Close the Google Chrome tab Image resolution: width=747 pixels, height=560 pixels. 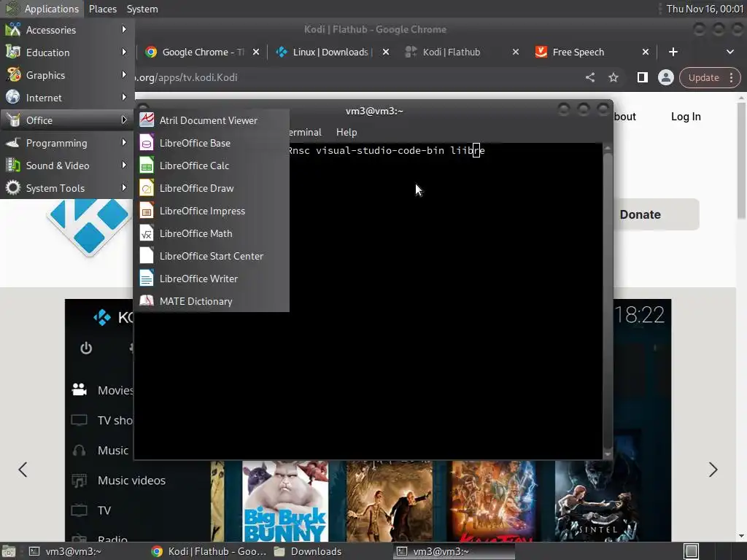point(256,52)
